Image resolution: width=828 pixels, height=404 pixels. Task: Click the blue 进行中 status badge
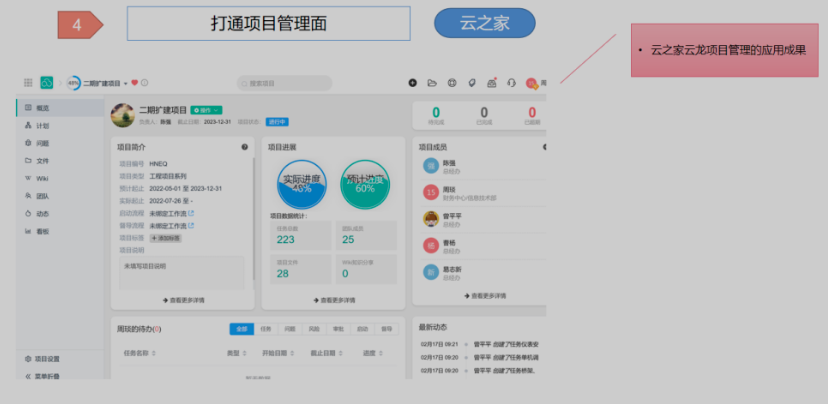click(x=277, y=122)
